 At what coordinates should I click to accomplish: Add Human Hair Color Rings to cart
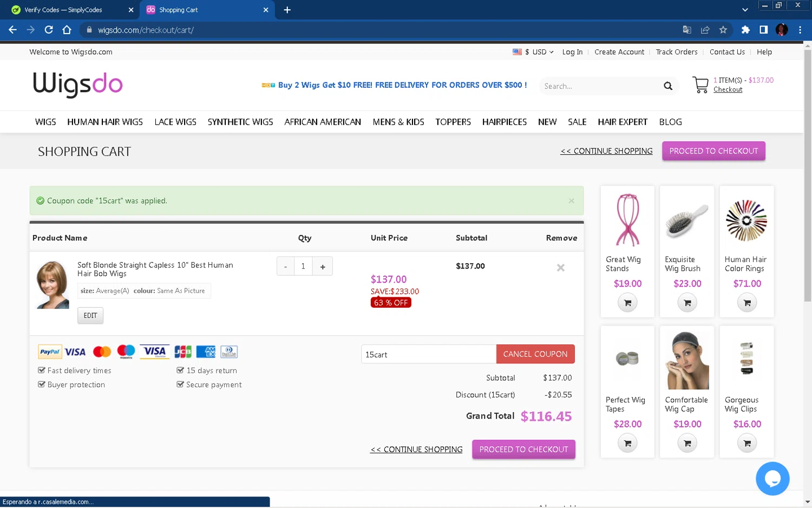coord(747,303)
